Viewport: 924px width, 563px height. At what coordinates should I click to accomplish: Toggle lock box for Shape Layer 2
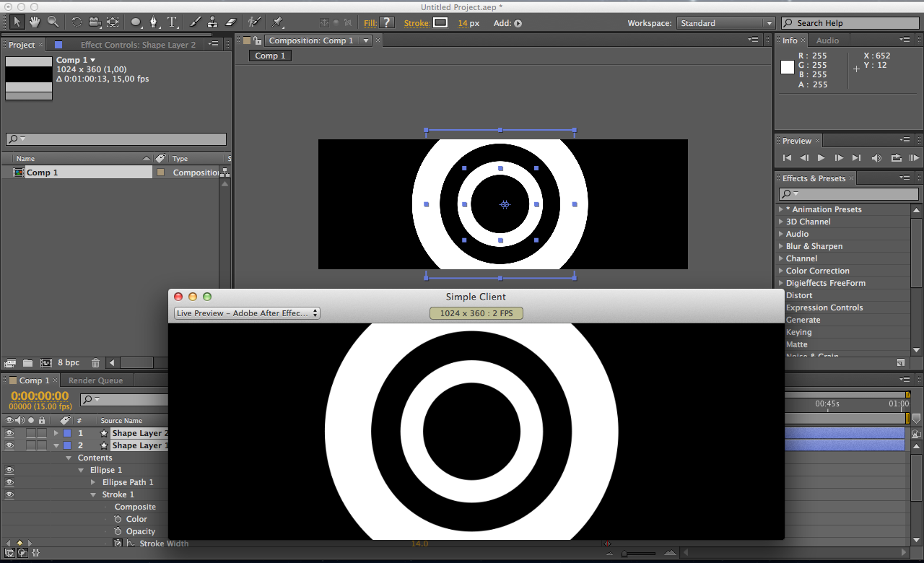point(42,433)
